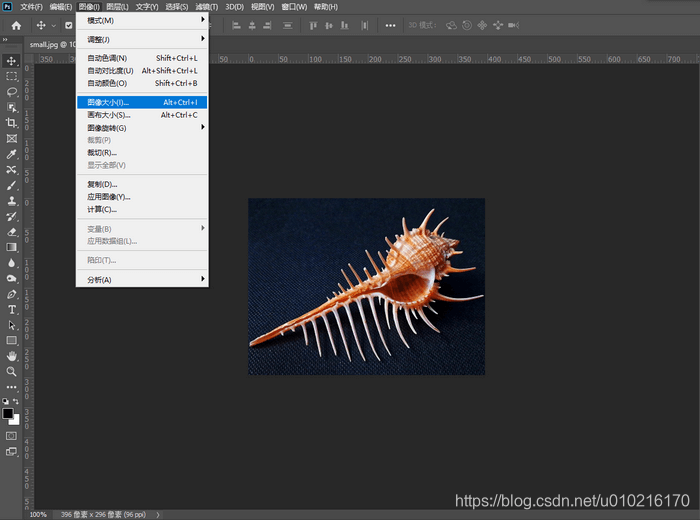Select the Eyedropper tool

pos(12,154)
